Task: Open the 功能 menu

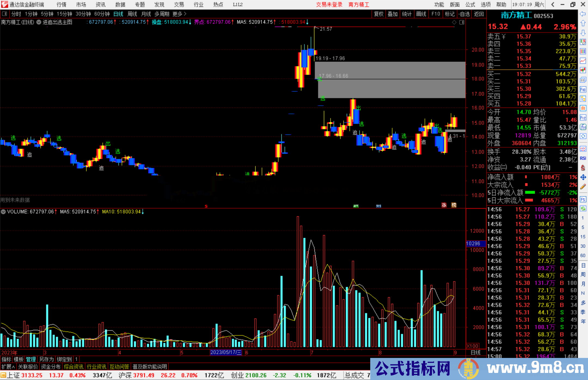Action: tap(439, 4)
